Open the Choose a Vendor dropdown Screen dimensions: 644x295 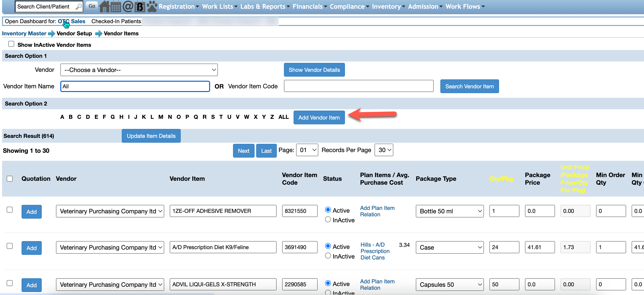[x=139, y=70]
